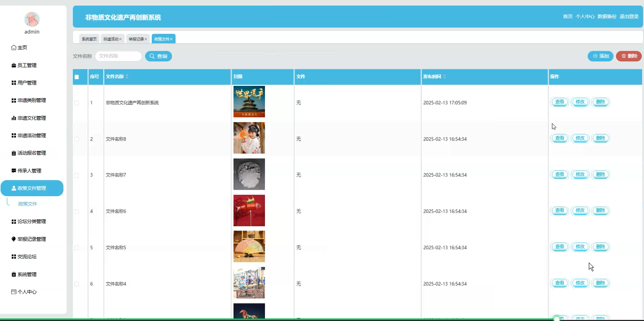
Task: Check the checkbox for row 1
Action: 77,103
